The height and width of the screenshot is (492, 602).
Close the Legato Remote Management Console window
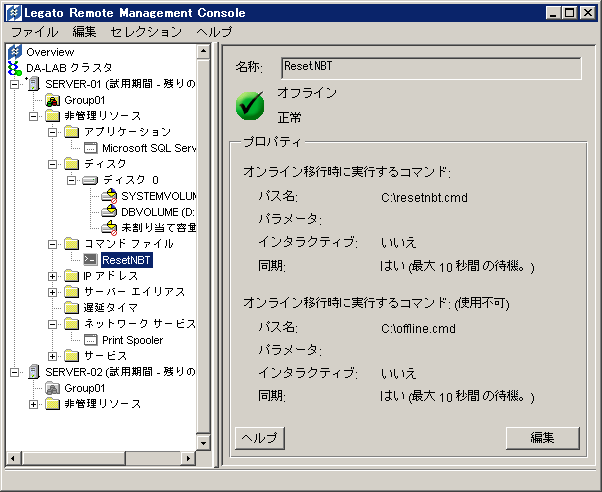tap(587, 13)
